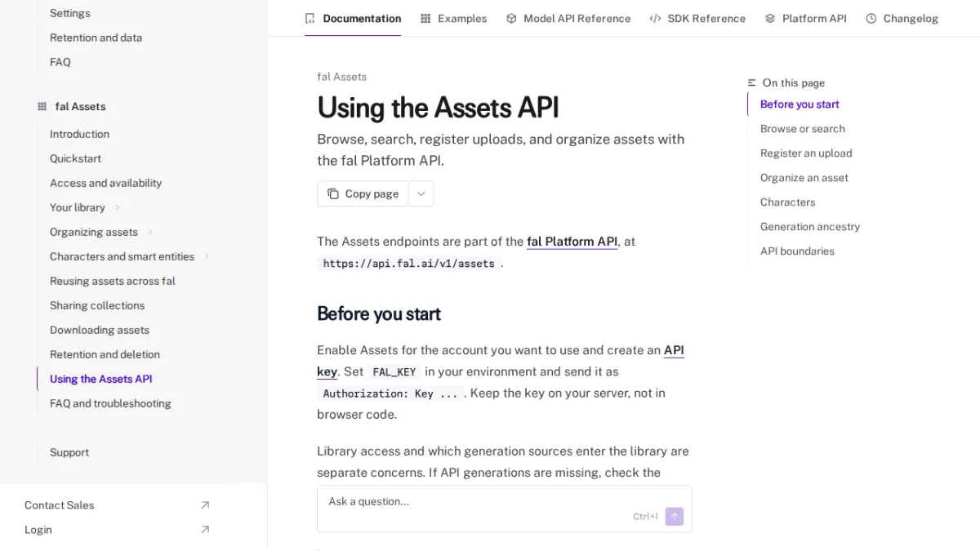Click the FAL_KEY inline code

[394, 372]
